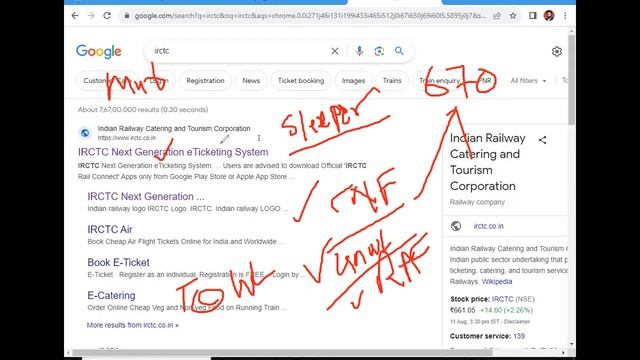Bookmark this page with the star icon

[x=513, y=16]
